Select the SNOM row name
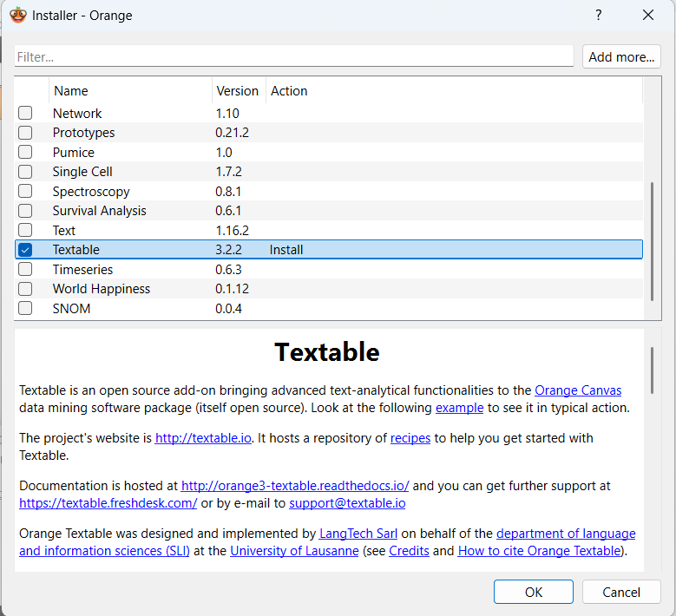The height and width of the screenshot is (616, 676). [x=71, y=309]
